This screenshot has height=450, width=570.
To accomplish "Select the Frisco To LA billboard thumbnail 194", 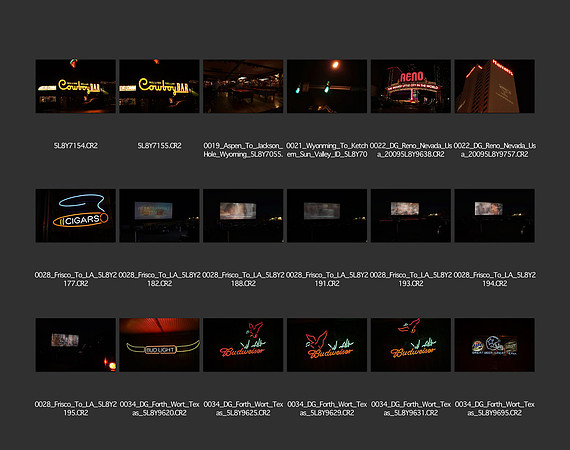I will pos(494,216).
